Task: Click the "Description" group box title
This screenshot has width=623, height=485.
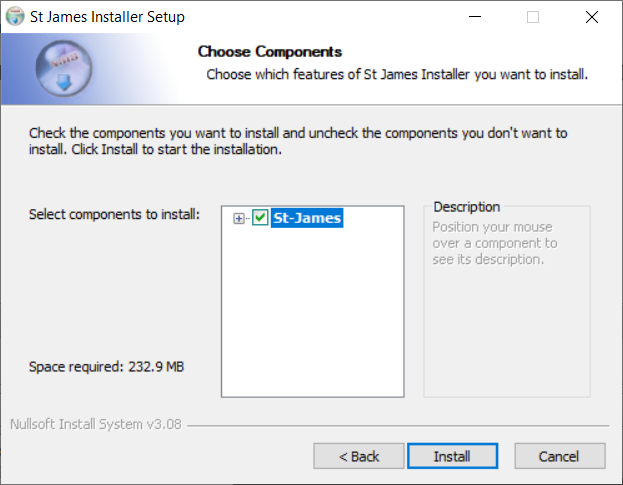Action: point(466,207)
